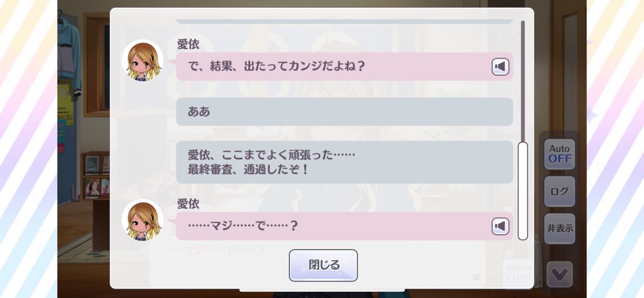This screenshot has height=298, width=644.
Task: Hide the dialogue with 非表示
Action: [560, 229]
